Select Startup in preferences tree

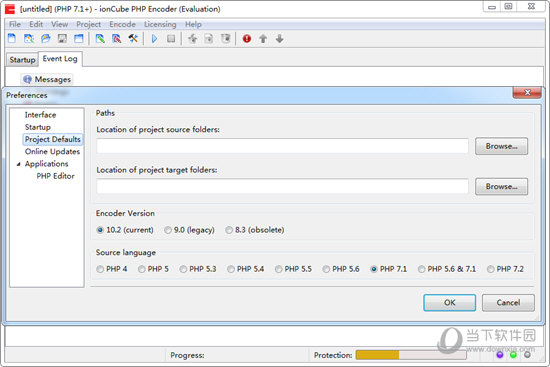(x=38, y=127)
